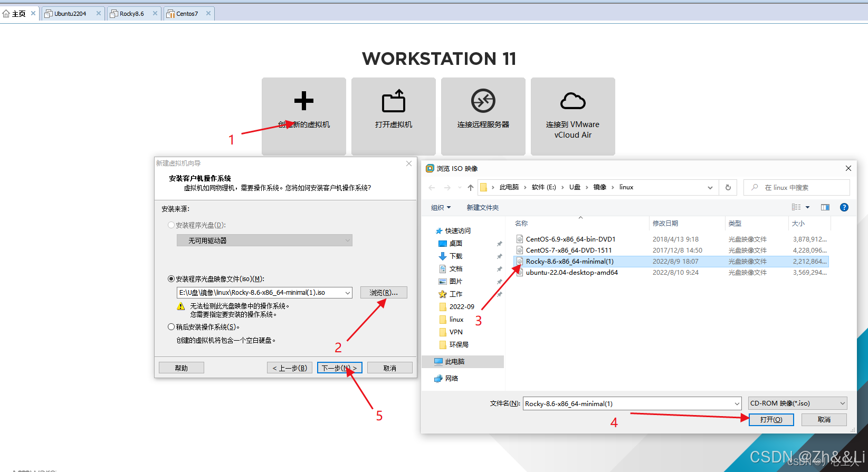The image size is (868, 472).
Task: Click the 下一步(N) next button
Action: point(339,368)
